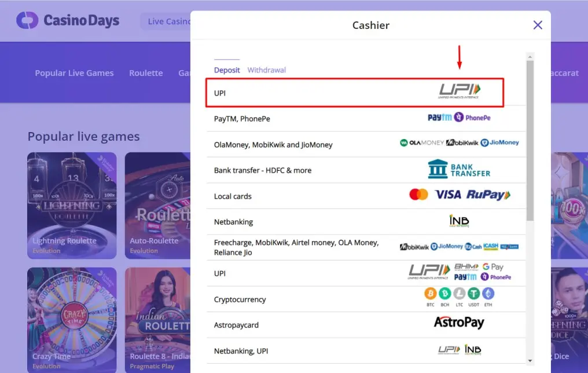
Task: Select the UPI option with BHIM and GPay logos
Action: tap(366, 273)
